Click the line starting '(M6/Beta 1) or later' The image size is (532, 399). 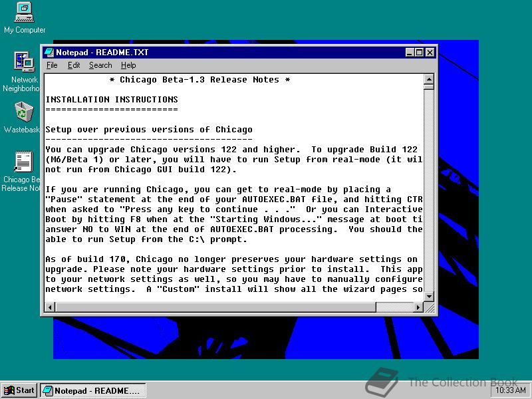[x=234, y=160]
